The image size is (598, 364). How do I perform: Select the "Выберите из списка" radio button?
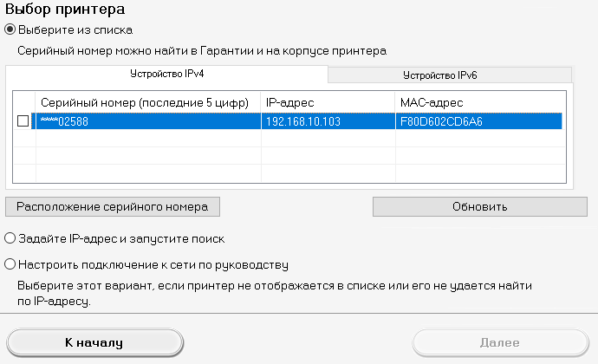(10, 29)
